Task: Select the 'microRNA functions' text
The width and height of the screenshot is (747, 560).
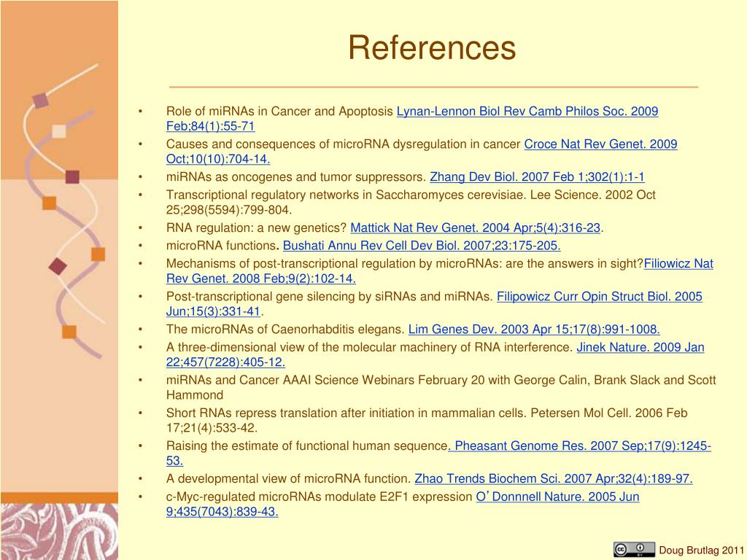Action: [x=221, y=246]
